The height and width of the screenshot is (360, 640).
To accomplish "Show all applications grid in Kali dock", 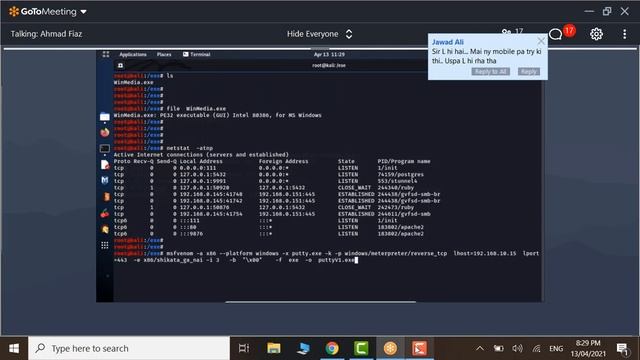I will tap(105, 245).
